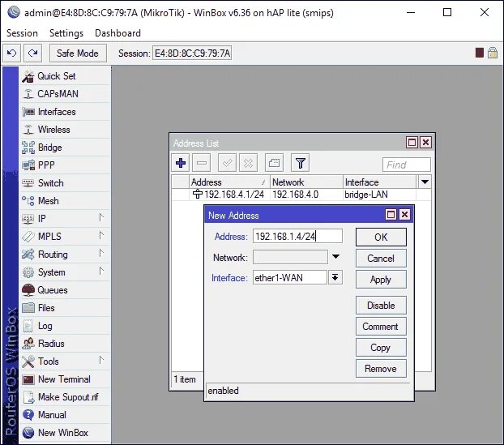Image resolution: width=504 pixels, height=445 pixels.
Task: Launch New WinBox
Action: (64, 433)
